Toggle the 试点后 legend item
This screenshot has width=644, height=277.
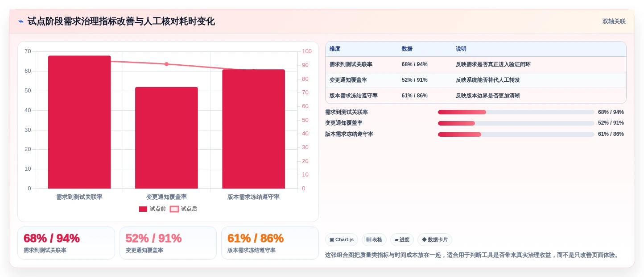point(183,209)
